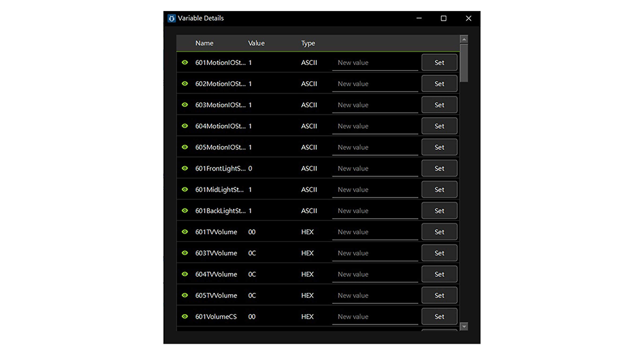
Task: Activate New value input for 605TVVolume
Action: [375, 295]
